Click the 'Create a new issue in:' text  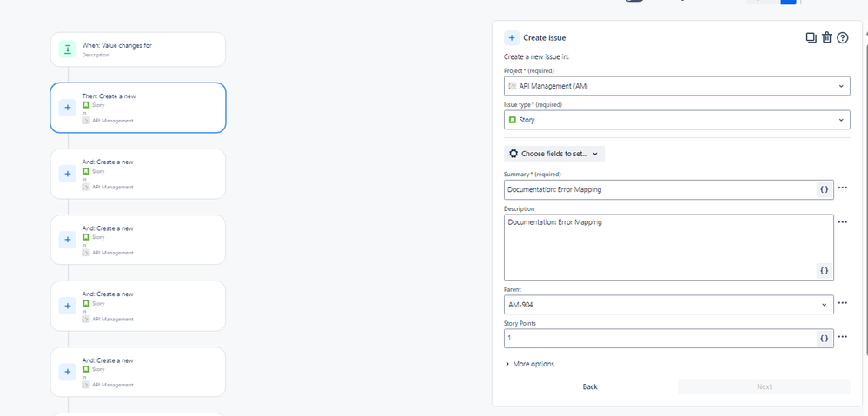(x=536, y=56)
